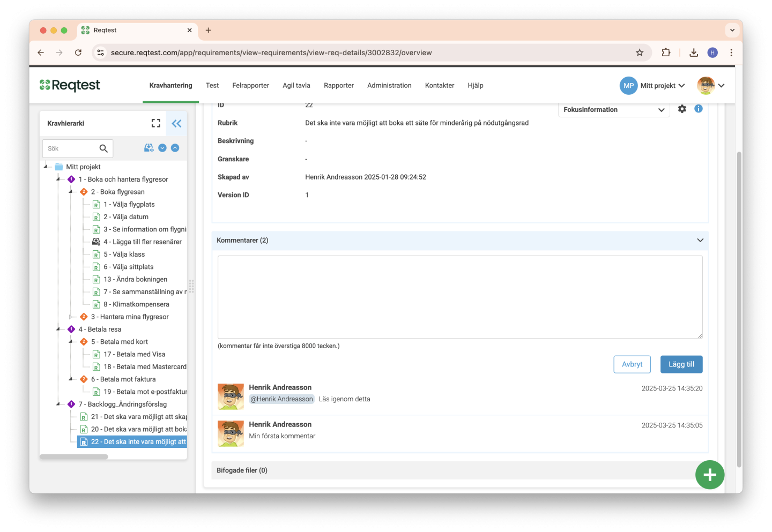Open the browser extensions puzzle icon

666,53
